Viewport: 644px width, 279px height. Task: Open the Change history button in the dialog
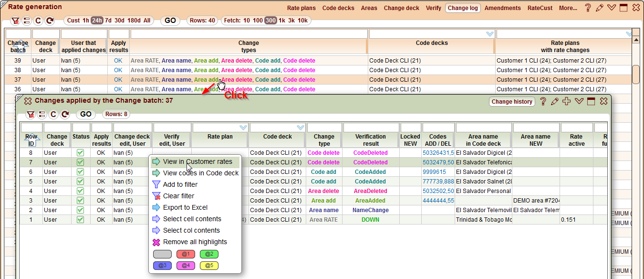tap(512, 101)
